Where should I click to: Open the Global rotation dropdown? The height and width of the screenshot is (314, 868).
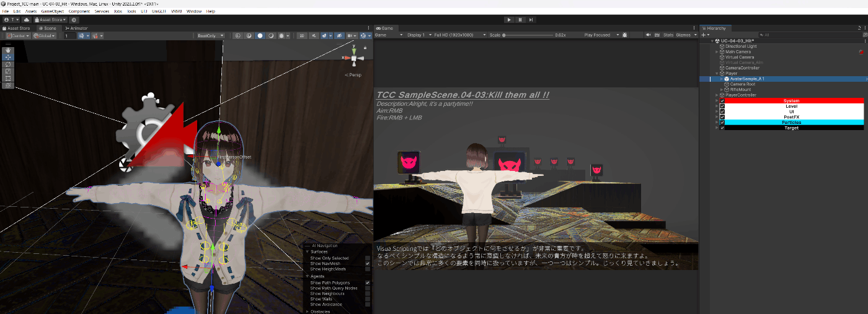pyautogui.click(x=44, y=36)
